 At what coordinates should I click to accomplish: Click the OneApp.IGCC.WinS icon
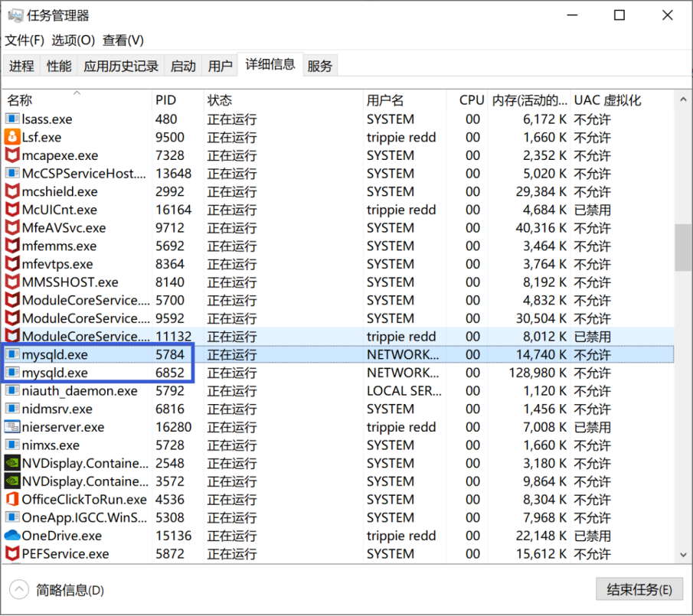coord(12,517)
